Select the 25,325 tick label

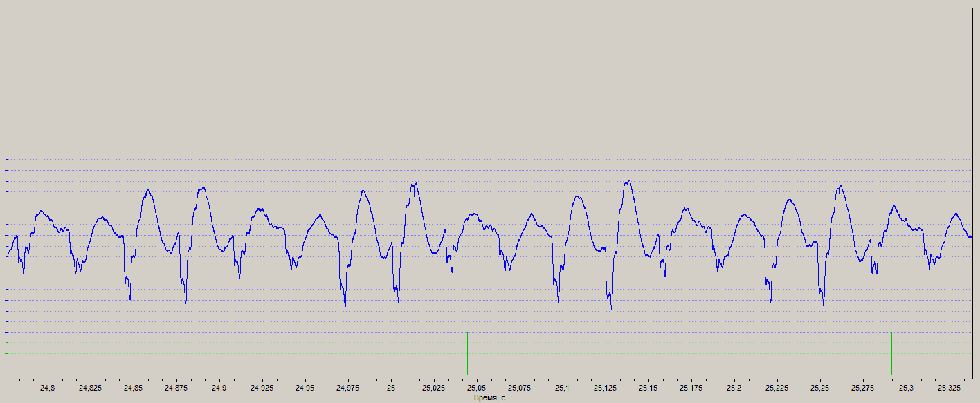949,388
